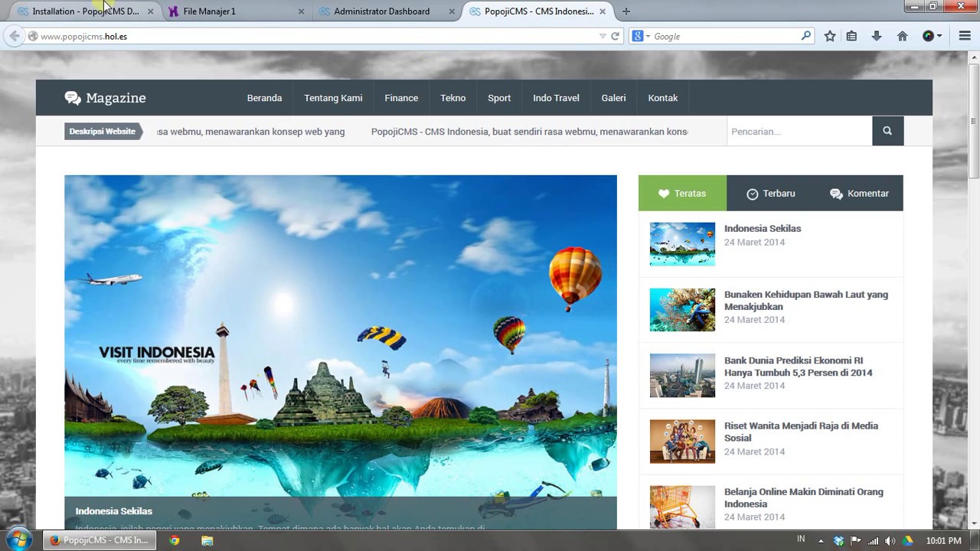Viewport: 980px width, 551px height.
Task: Open the downloads arrow icon
Action: pos(877,36)
